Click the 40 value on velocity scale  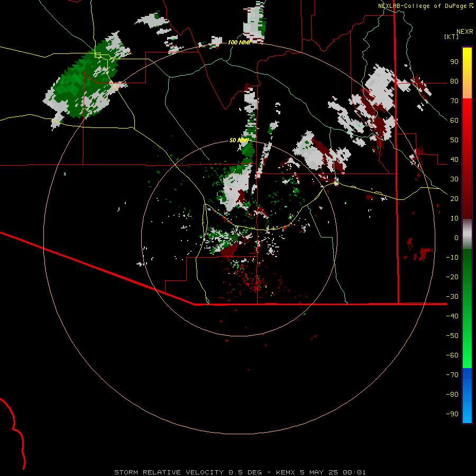click(x=454, y=160)
